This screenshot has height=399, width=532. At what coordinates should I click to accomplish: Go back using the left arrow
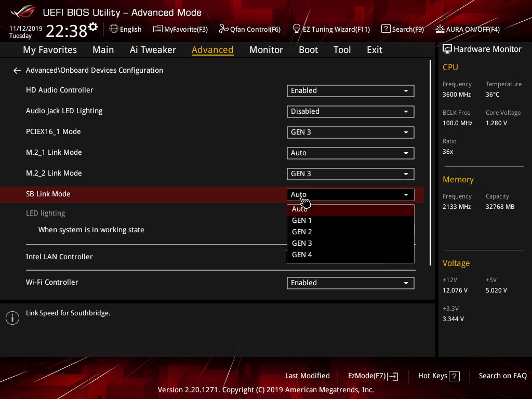pos(17,71)
